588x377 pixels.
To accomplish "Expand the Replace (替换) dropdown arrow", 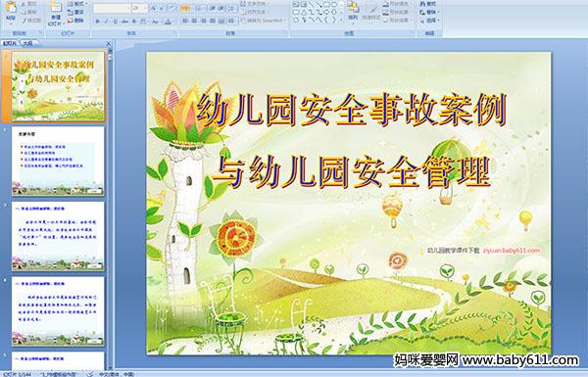I will 438,12.
